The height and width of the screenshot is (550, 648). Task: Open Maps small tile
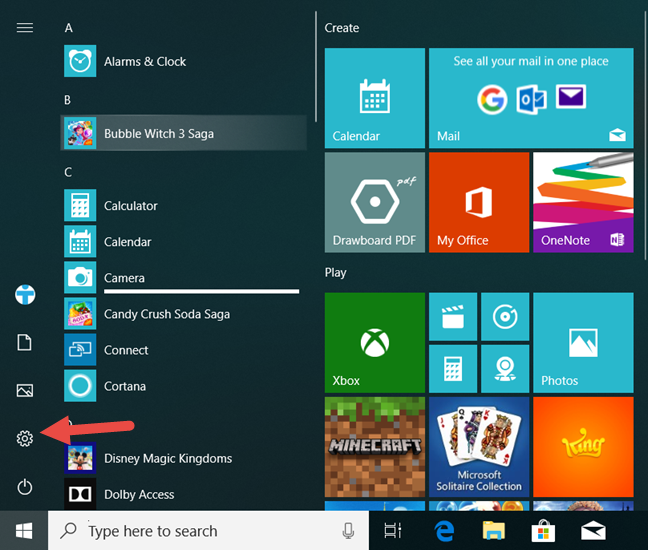(505, 369)
